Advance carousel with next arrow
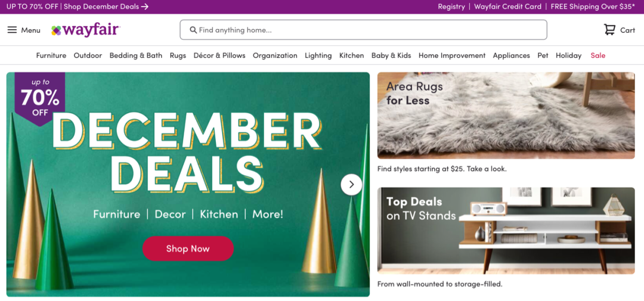Screen dimensions: 644x301 pyautogui.click(x=351, y=185)
